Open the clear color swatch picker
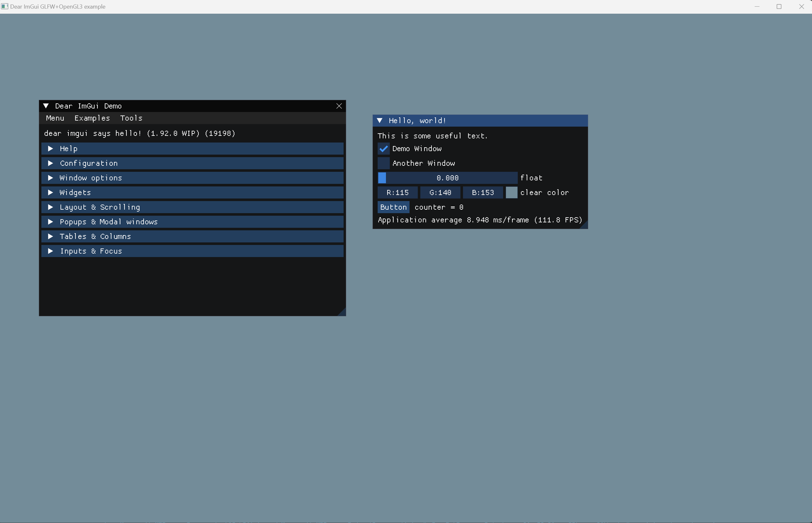The image size is (812, 523). coord(511,192)
